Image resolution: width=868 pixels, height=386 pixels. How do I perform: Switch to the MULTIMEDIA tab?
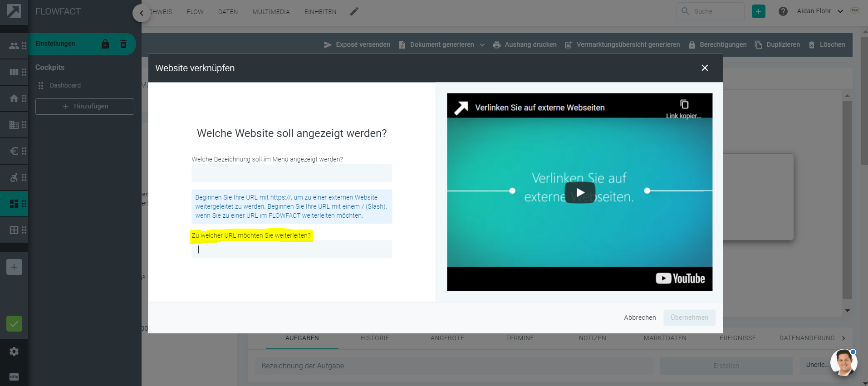click(x=271, y=12)
